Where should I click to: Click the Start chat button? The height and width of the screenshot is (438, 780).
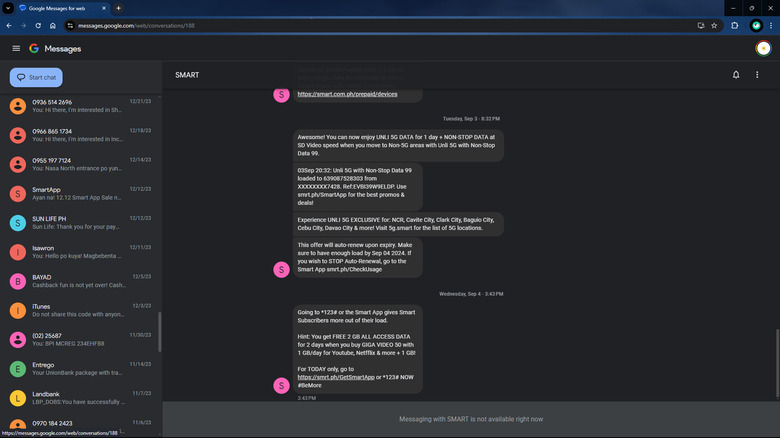[37, 77]
